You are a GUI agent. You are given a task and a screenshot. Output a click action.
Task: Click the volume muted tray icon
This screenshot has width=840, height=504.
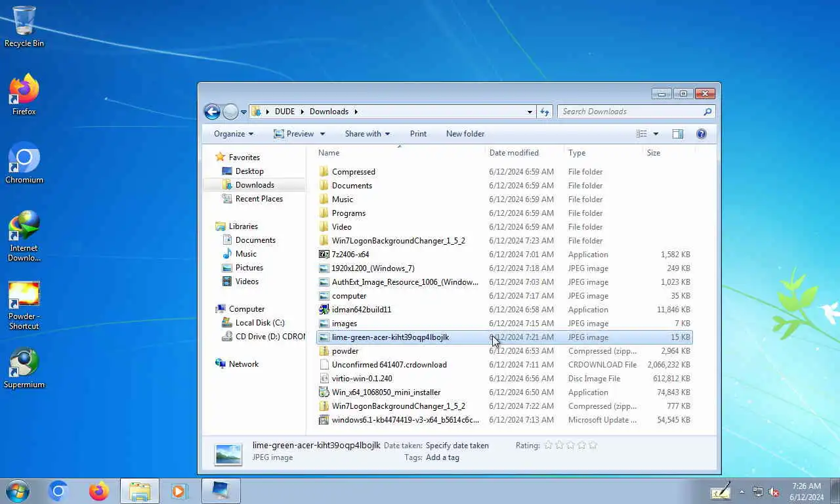coord(774,492)
